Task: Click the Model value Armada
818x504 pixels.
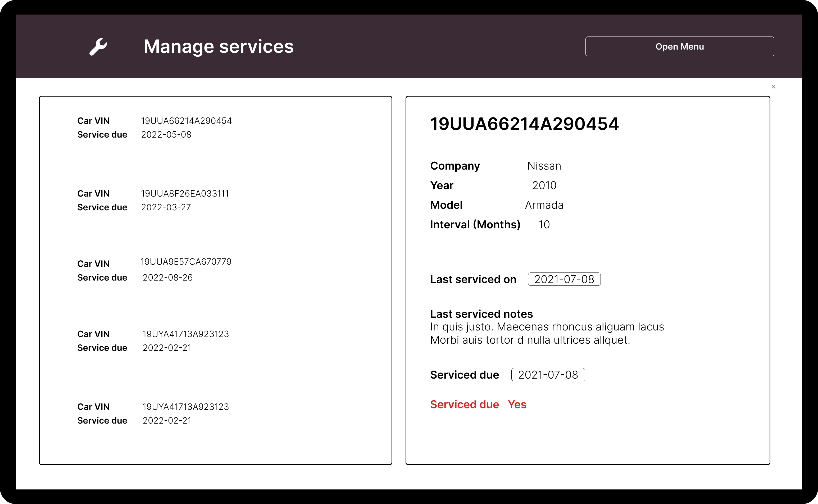Action: tap(544, 205)
